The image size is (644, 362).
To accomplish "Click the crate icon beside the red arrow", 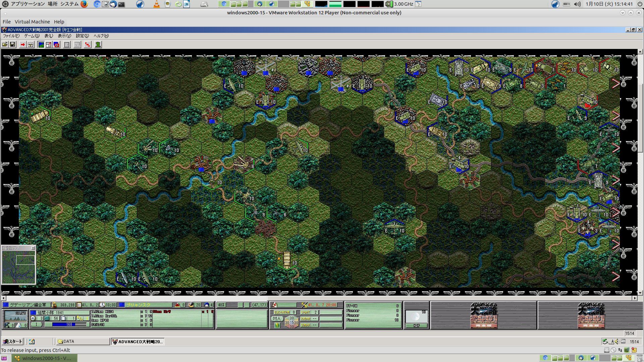I will 31,45.
